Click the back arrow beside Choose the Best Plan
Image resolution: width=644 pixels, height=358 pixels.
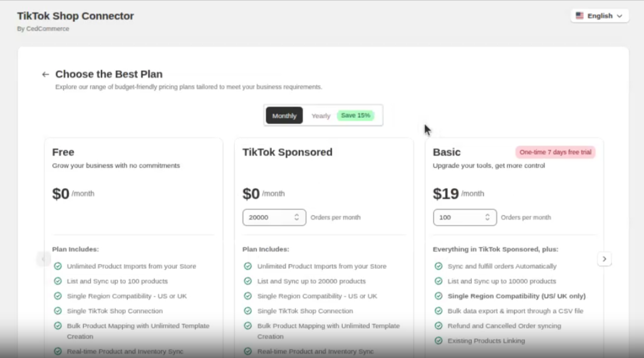[x=45, y=74]
